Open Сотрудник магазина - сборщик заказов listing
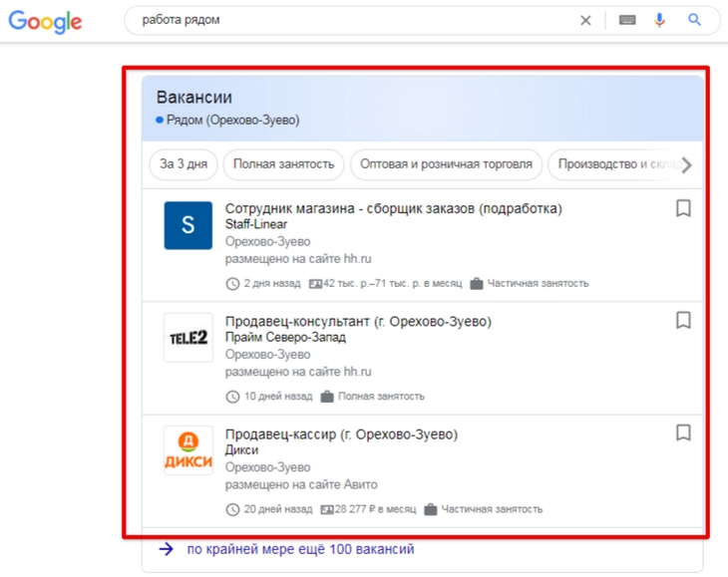 393,208
